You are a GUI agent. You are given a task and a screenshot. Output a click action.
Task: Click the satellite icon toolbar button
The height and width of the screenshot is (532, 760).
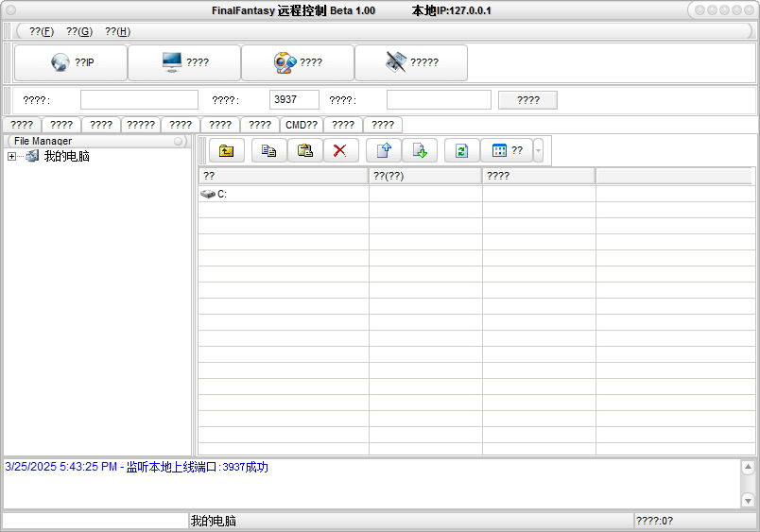(411, 62)
